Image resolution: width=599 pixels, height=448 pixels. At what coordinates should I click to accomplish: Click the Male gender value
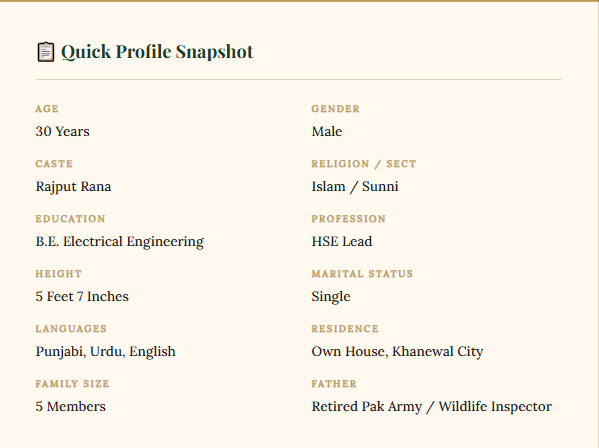(327, 131)
